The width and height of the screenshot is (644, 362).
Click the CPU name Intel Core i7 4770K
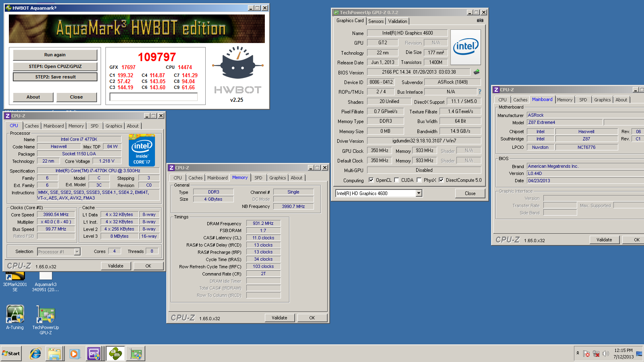pos(79,139)
